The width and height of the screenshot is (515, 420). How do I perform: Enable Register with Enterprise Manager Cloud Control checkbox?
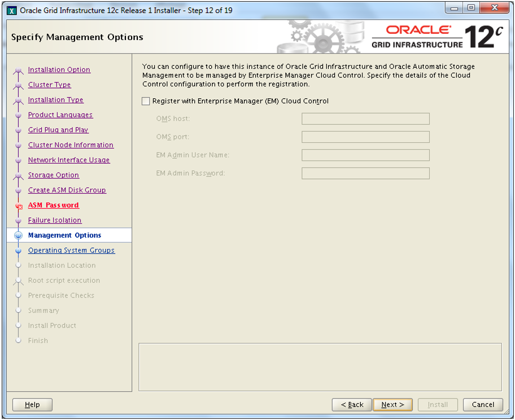(146, 101)
